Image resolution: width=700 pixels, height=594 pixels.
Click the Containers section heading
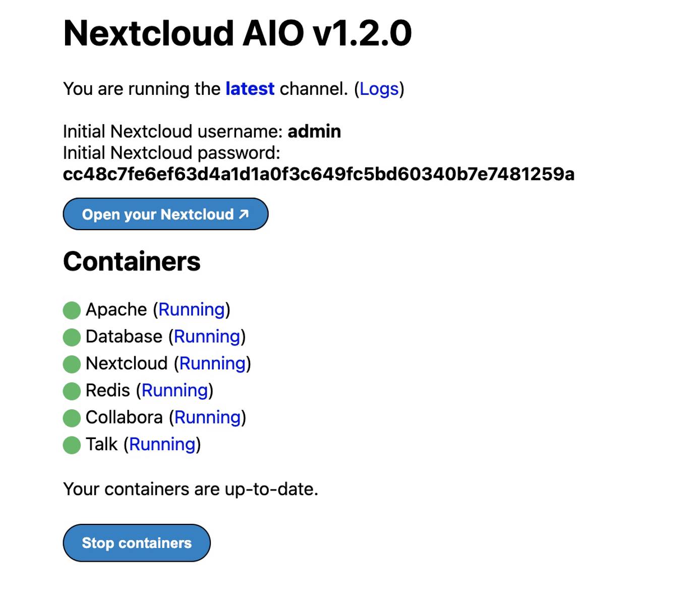click(x=131, y=261)
